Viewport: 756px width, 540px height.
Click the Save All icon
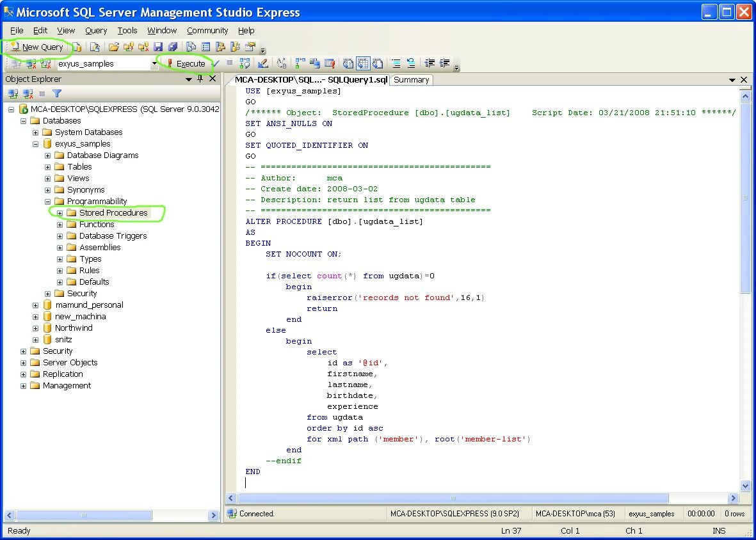(x=173, y=47)
